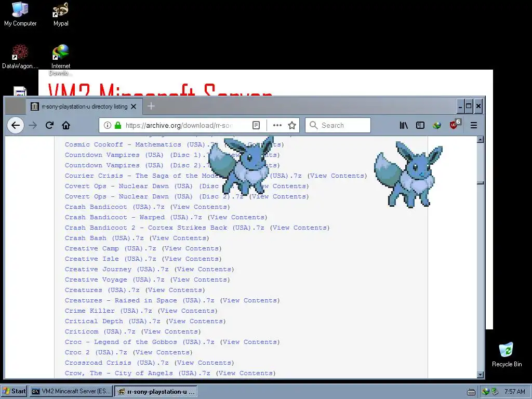Screen dimensions: 532x399
Task: View Contents of Crash Bash archive
Action: tap(179, 238)
